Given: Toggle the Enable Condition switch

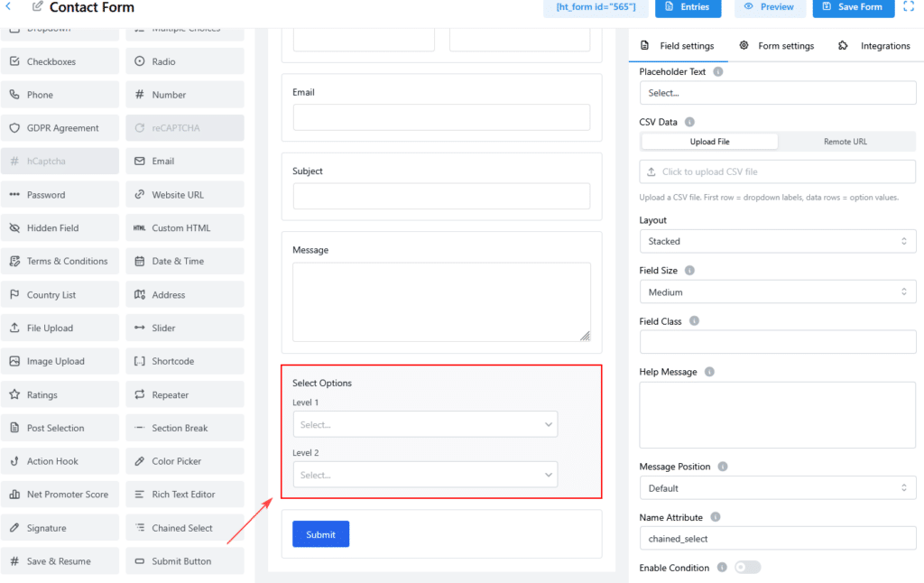Looking at the screenshot, I should point(747,568).
